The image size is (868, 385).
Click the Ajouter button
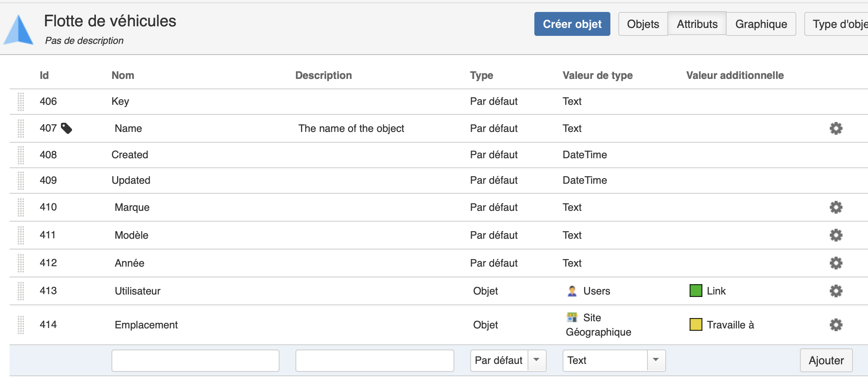pyautogui.click(x=826, y=360)
